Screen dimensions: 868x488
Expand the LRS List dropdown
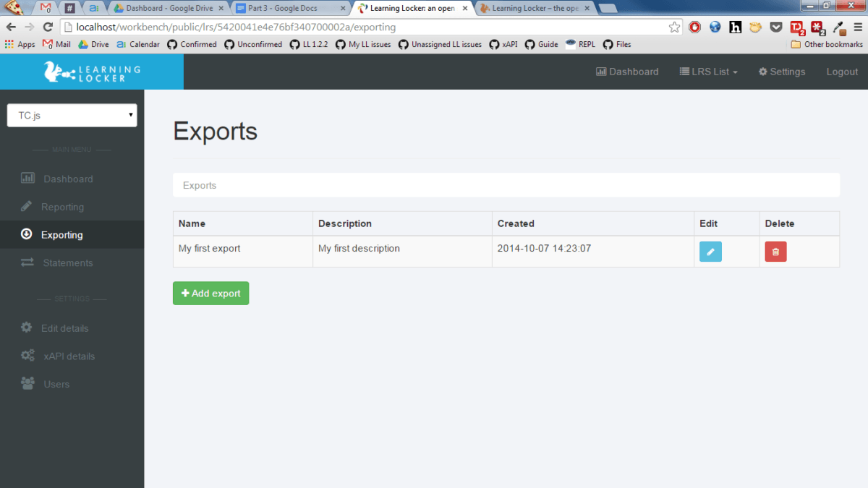click(707, 72)
